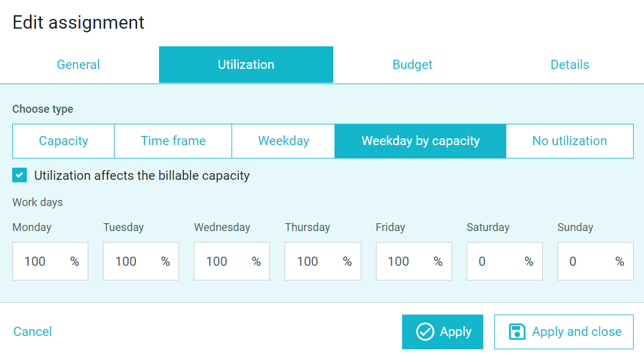Click the 'Monday' label

[x=32, y=227]
